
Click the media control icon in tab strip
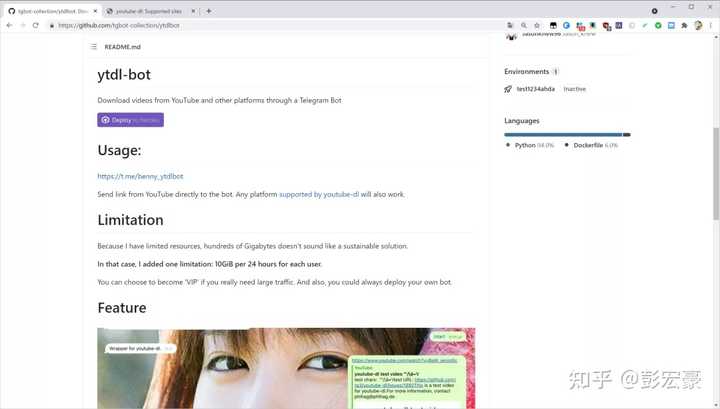point(654,11)
